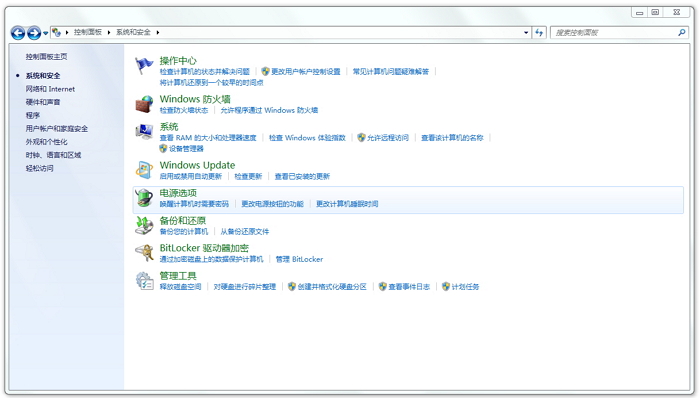Expand the address bar history dropdown arrow
The image size is (700, 398).
click(526, 33)
